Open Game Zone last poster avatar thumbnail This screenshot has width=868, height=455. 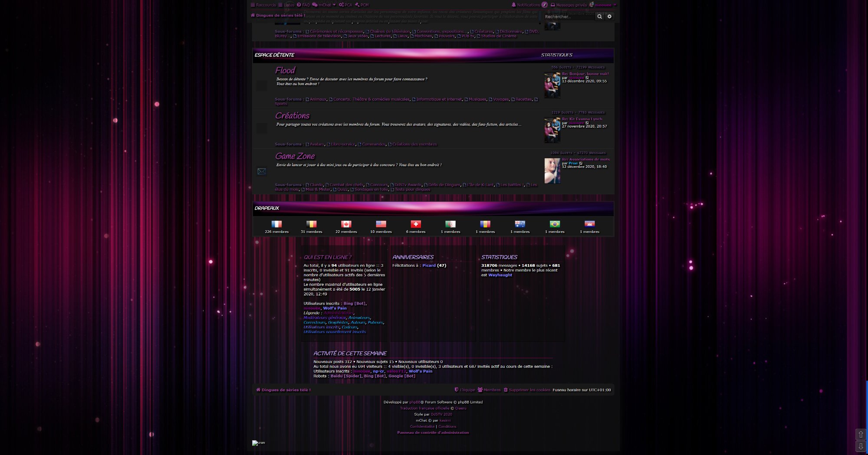click(x=552, y=170)
